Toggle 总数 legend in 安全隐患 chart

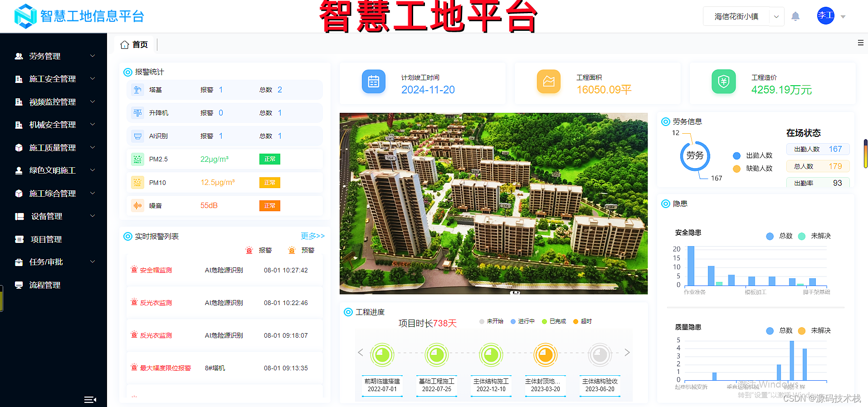(x=779, y=236)
